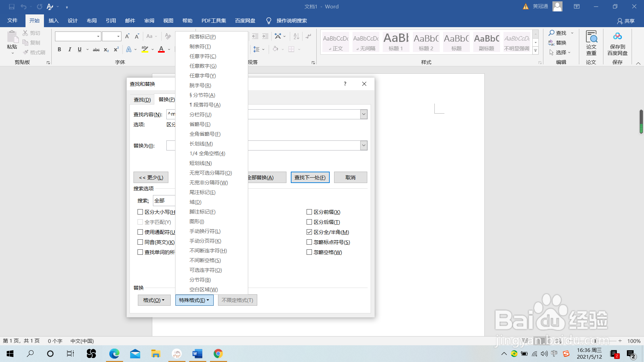Expand the 查找内容 dropdown arrow
This screenshot has height=362, width=644.
pos(364,114)
